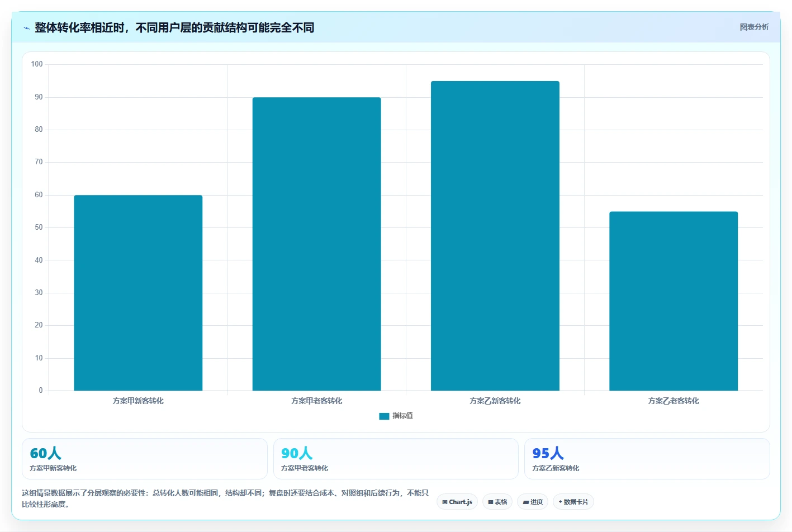Click the 图表分析 label in header
Screen dimensions: 792x532
tap(754, 27)
